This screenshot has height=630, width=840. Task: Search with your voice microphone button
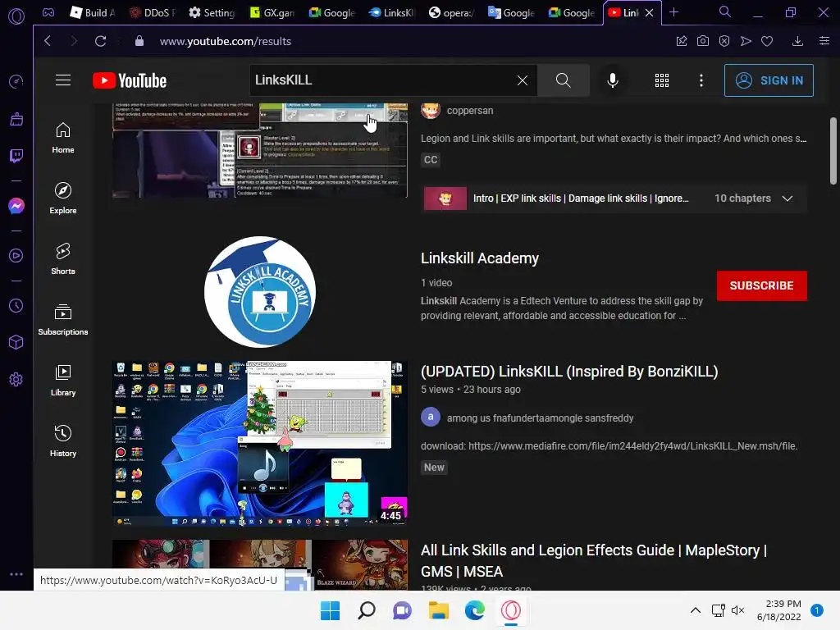pos(612,80)
